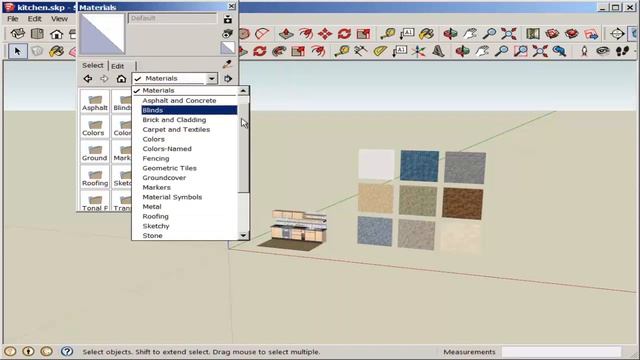This screenshot has height=360, width=640.
Task: Click the Previous view icon
Action: pyautogui.click(x=560, y=51)
